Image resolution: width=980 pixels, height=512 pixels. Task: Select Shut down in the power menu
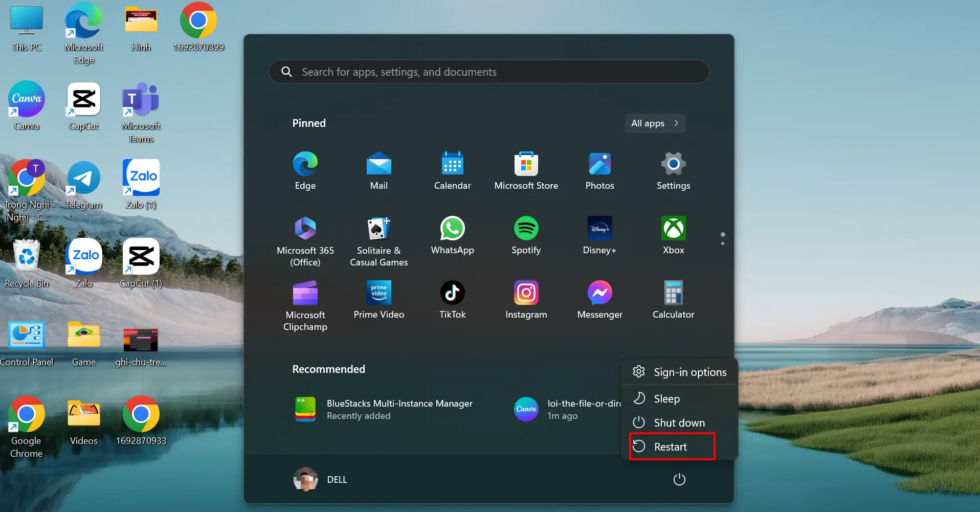(680, 422)
